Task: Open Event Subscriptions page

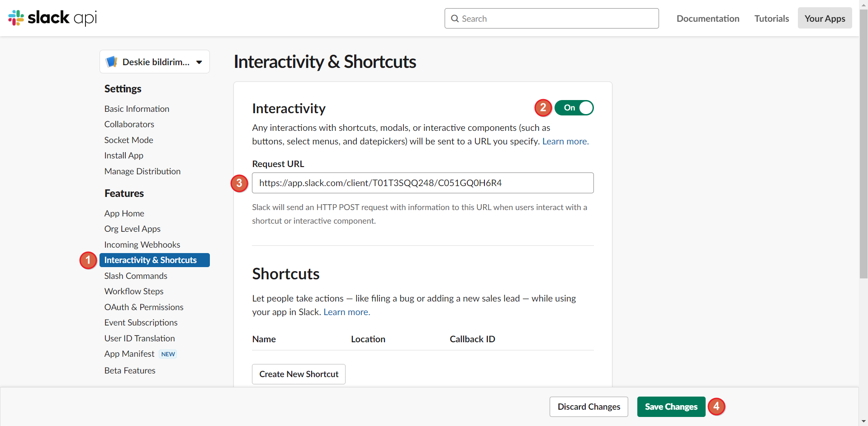Action: [141, 322]
